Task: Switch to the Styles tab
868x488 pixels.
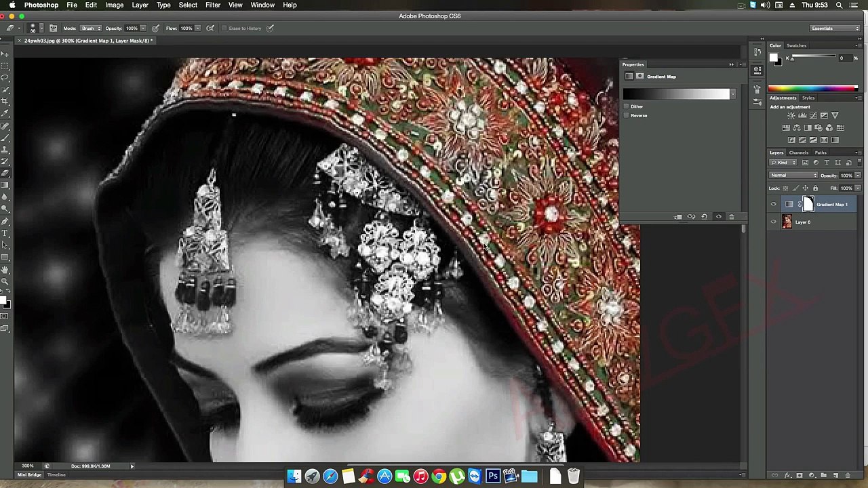Action: coord(808,98)
